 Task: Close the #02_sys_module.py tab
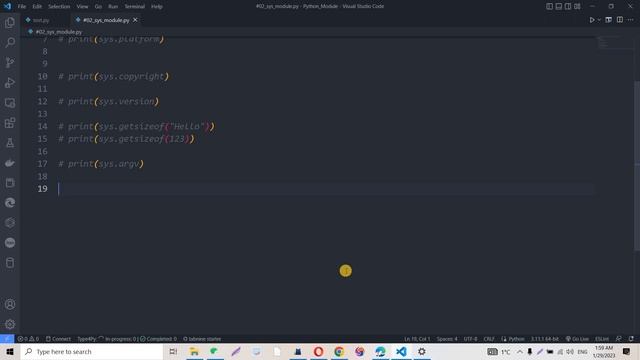pyautogui.click(x=135, y=20)
